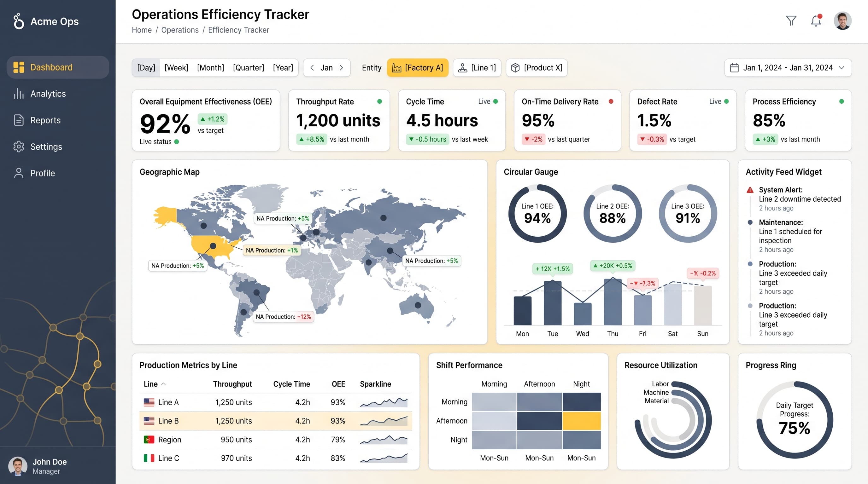
Task: Click the Thu bar in weekly chart
Action: click(x=612, y=302)
